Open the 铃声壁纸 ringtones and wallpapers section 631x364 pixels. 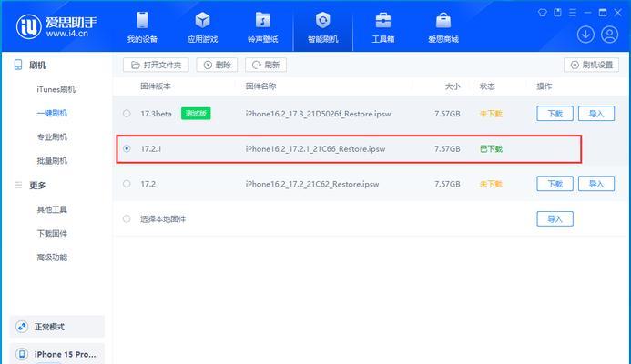(x=263, y=27)
